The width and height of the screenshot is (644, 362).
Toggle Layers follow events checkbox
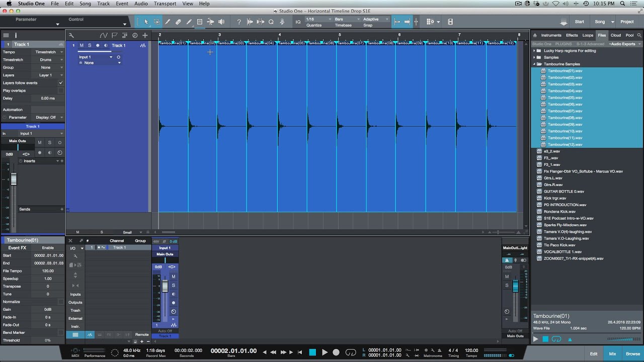point(61,82)
